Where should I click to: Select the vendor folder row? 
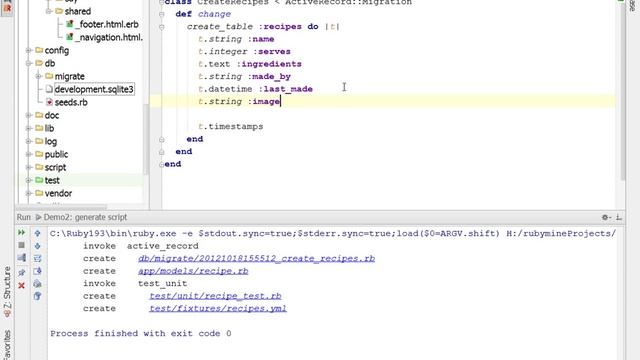click(x=58, y=193)
